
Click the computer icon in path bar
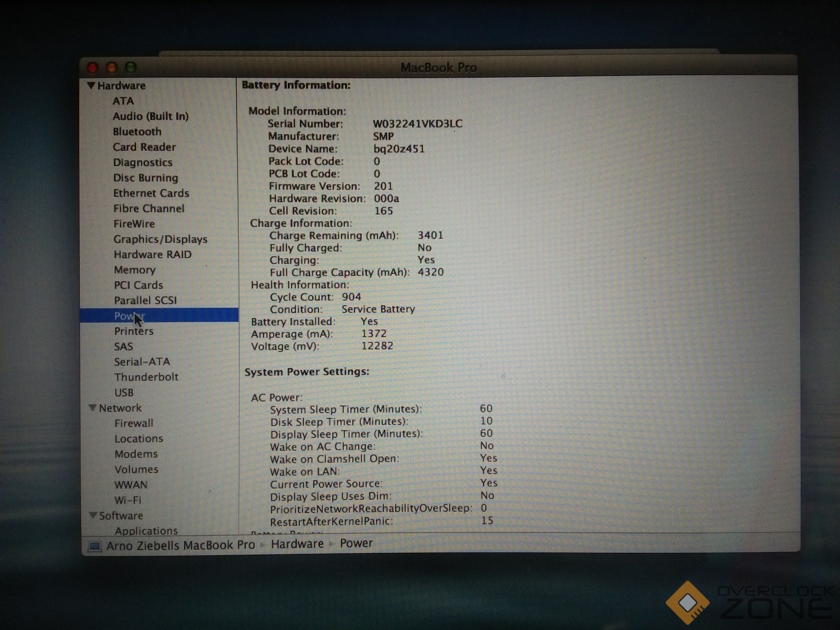94,547
